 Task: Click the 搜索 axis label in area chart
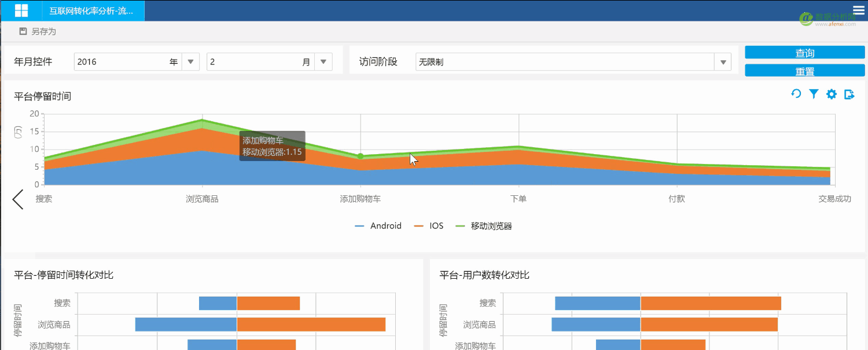point(44,199)
